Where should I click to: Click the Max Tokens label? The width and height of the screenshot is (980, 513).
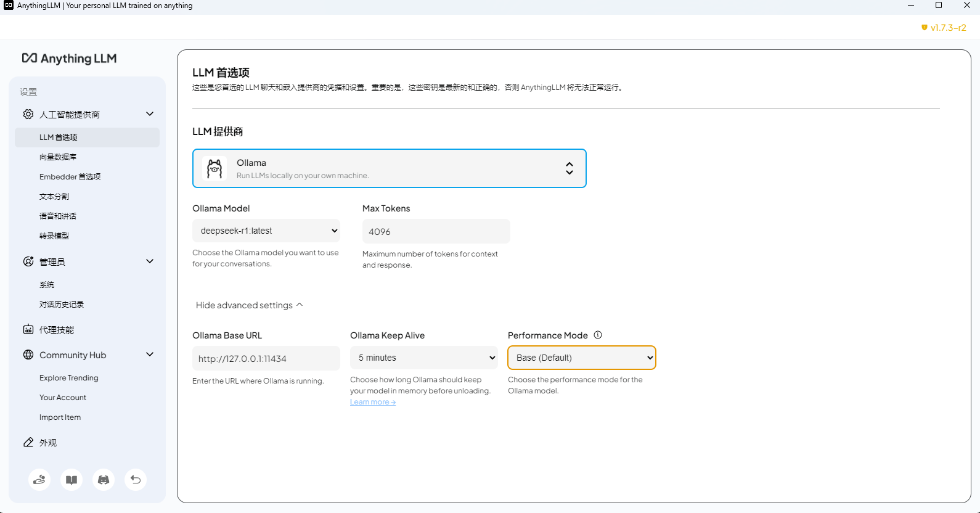coord(386,208)
